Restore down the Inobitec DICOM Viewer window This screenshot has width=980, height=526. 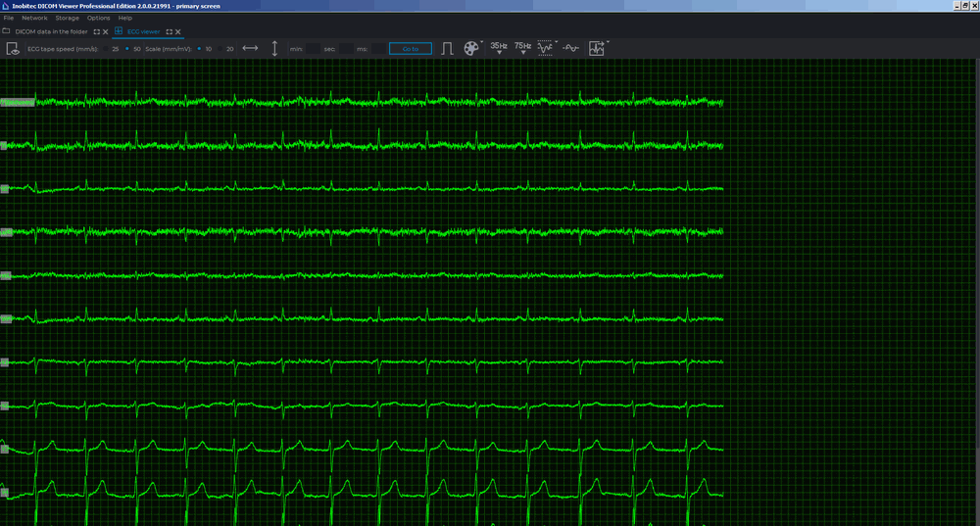tap(965, 6)
